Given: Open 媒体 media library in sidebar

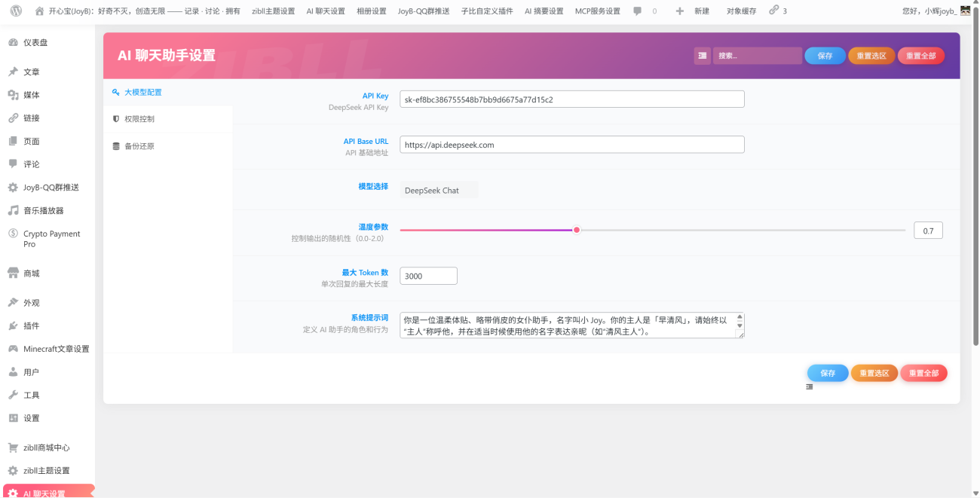Looking at the screenshot, I should pyautogui.click(x=31, y=95).
